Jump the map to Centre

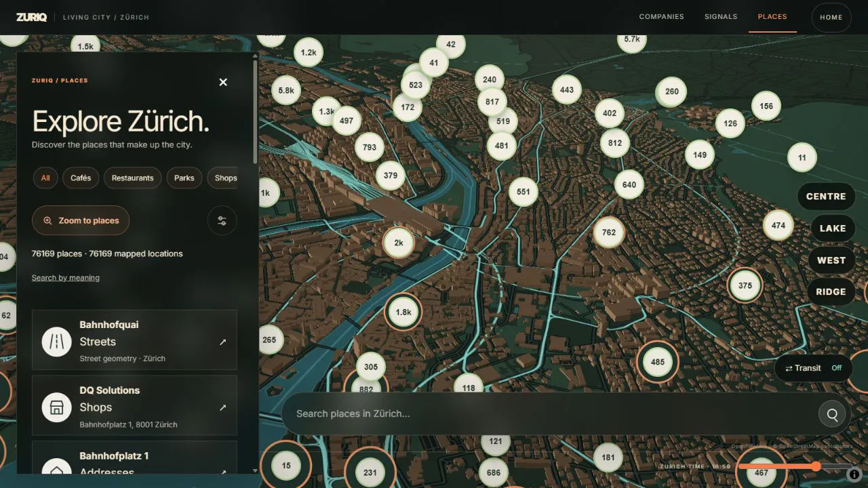pos(826,197)
